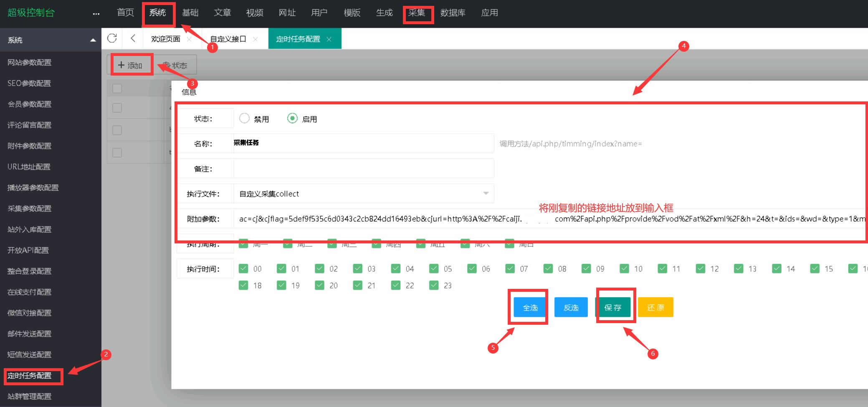
Task: Open the 采集 top menu
Action: [x=417, y=13]
